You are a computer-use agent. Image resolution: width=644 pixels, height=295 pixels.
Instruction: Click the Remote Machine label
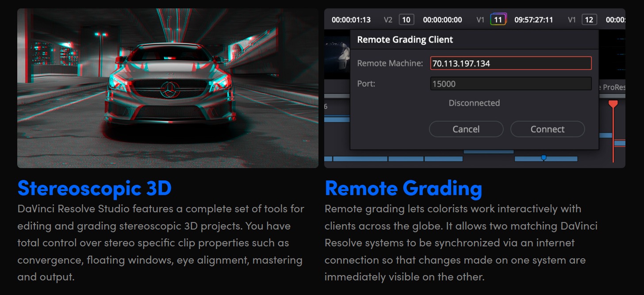390,63
